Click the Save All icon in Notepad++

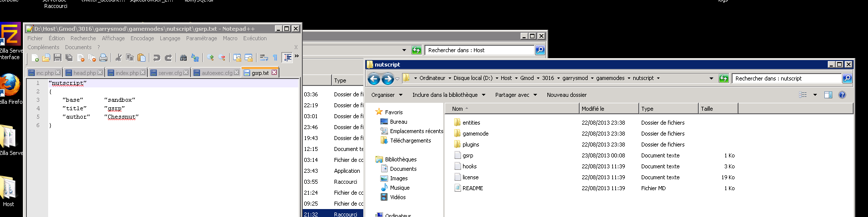point(69,58)
